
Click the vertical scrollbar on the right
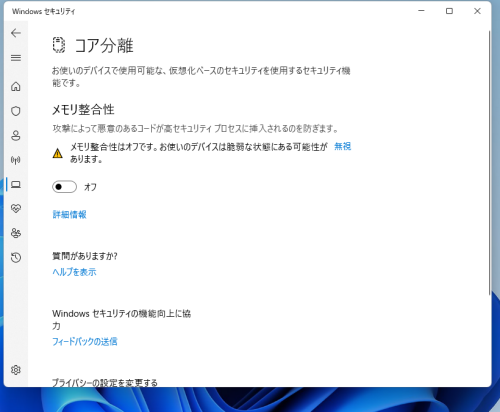[x=489, y=163]
